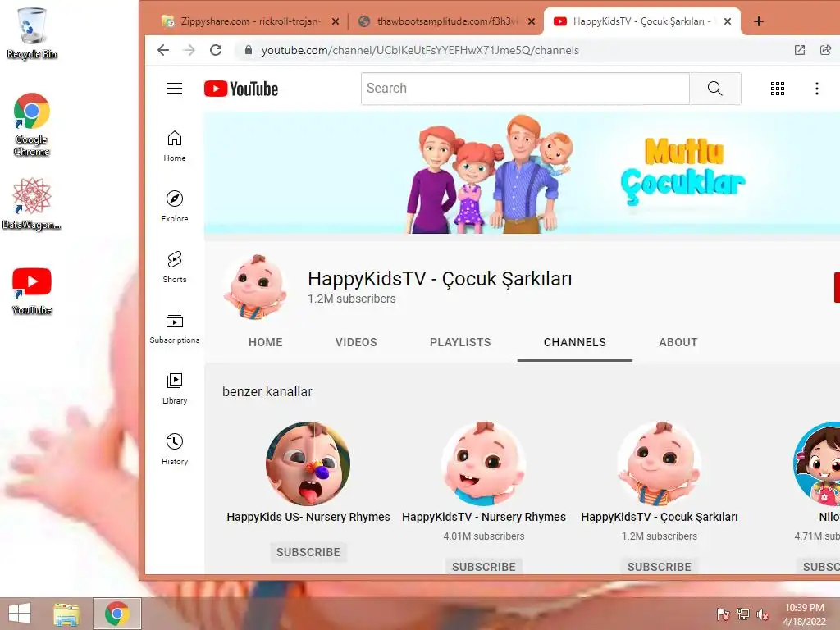
Task: Open Subscriptions in sidebar
Action: (x=175, y=328)
